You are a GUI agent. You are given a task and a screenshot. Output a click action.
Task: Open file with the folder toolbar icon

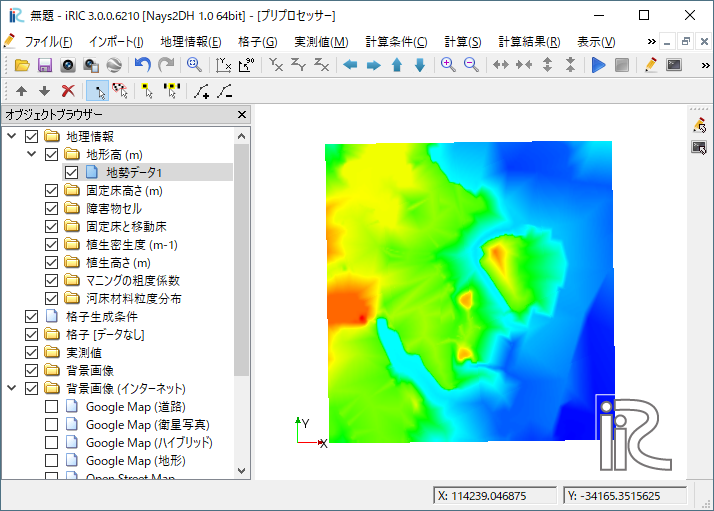click(22, 65)
